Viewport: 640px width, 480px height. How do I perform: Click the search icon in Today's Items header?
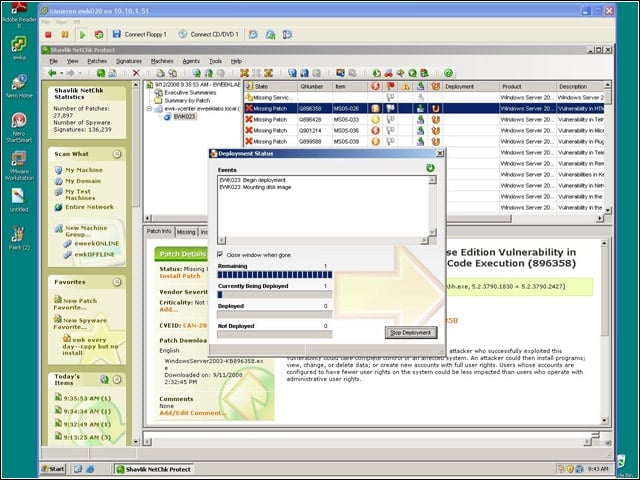click(104, 380)
